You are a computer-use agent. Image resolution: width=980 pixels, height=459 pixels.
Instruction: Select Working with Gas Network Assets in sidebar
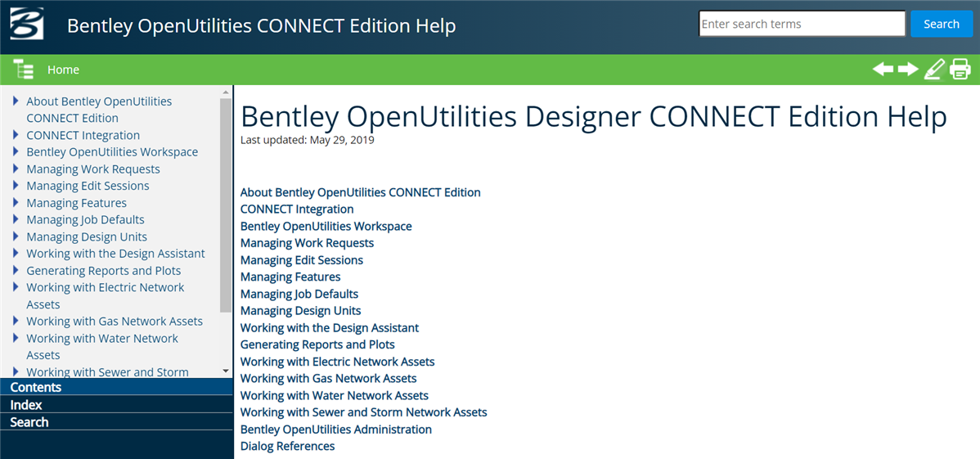pyautogui.click(x=115, y=322)
